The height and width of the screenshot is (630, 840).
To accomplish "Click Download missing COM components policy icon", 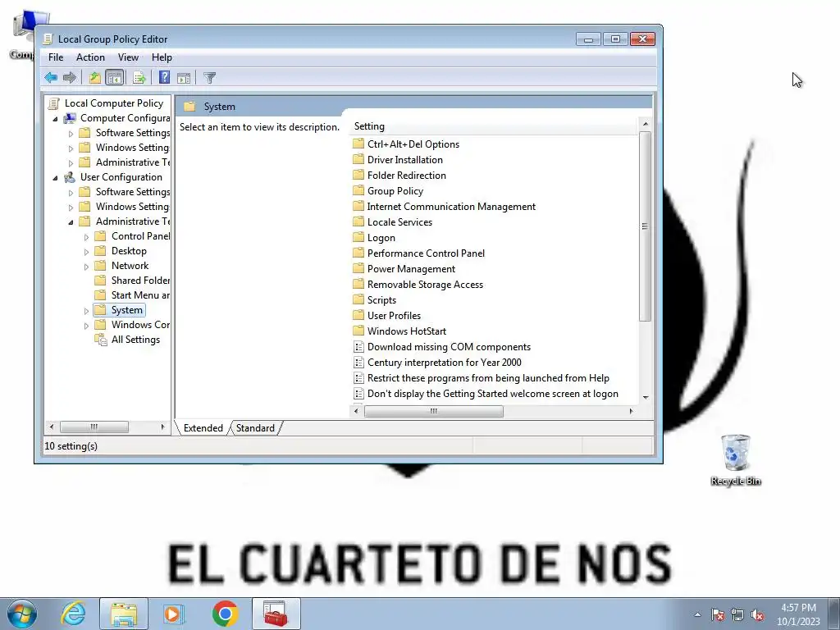I will (x=359, y=347).
